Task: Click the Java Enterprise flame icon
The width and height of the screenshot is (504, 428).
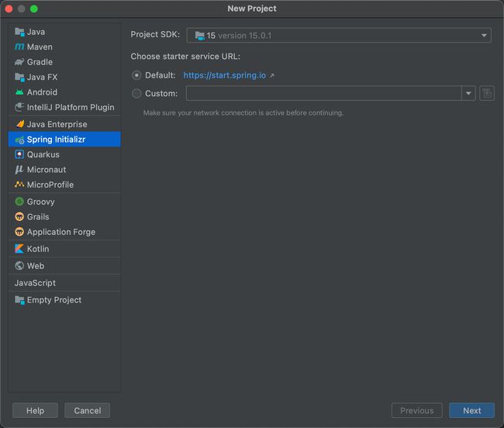Action: (19, 124)
